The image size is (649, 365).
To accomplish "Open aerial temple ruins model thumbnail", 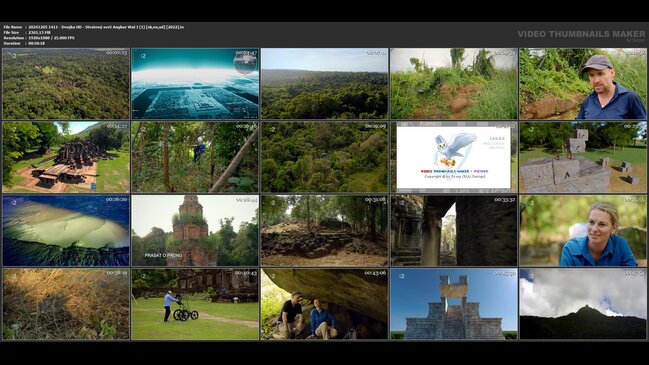I will pos(66,157).
